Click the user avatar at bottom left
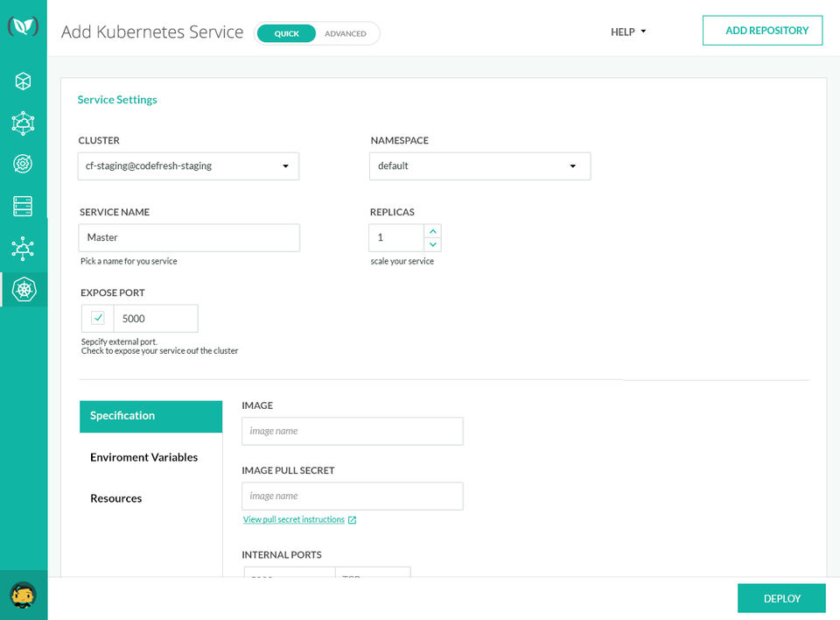The width and height of the screenshot is (840, 620). (x=24, y=595)
